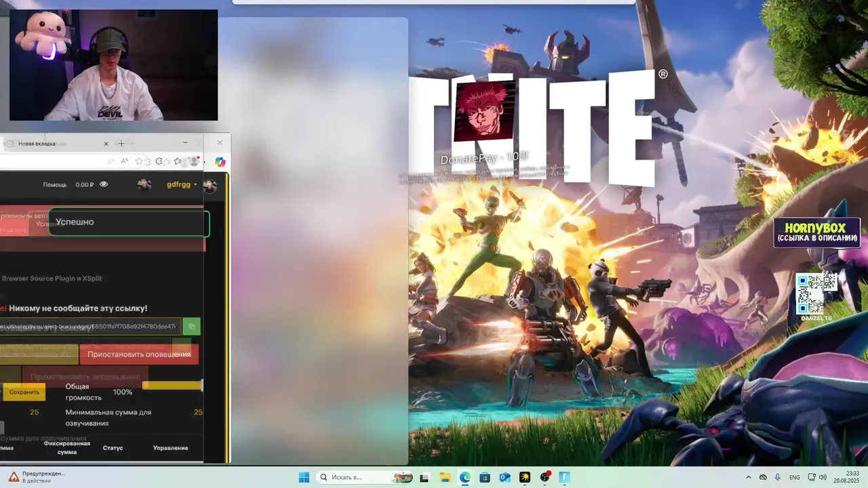Click the Статус column header
Screen dimensions: 868x488
113,448
